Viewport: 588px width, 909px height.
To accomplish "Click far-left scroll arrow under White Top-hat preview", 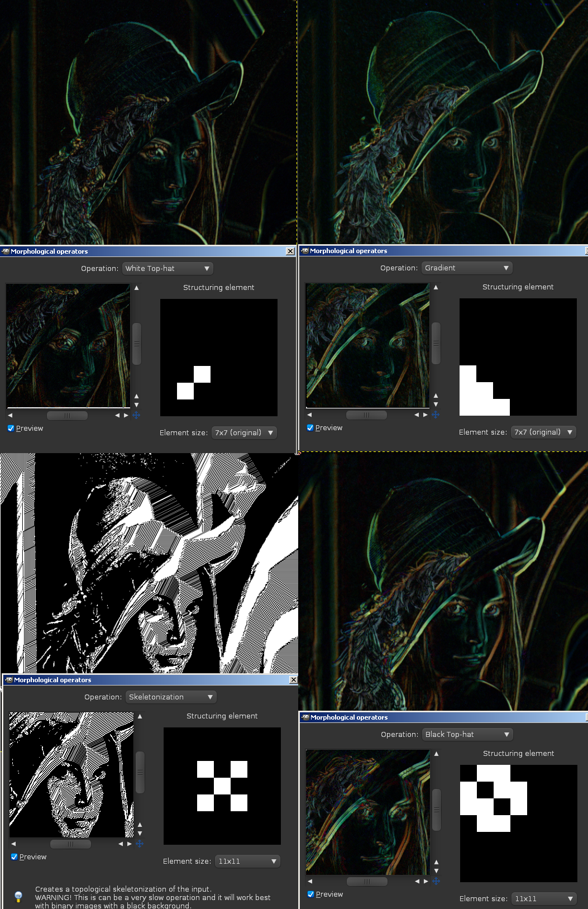I will click(10, 415).
